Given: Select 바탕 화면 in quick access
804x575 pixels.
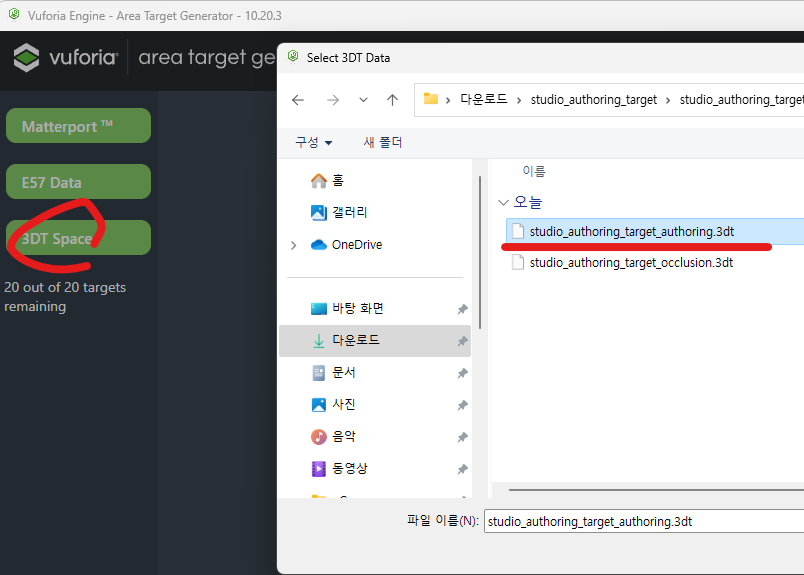Looking at the screenshot, I should coord(375,308).
